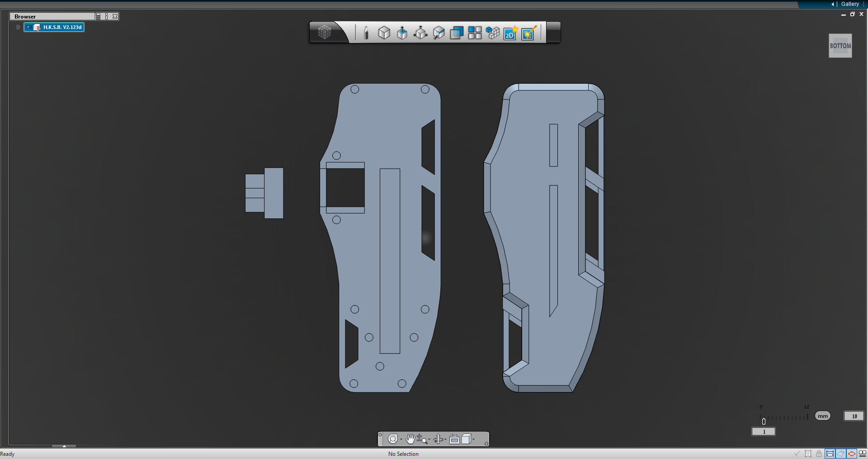
Task: Click the 'No Selection' status text
Action: click(403, 454)
